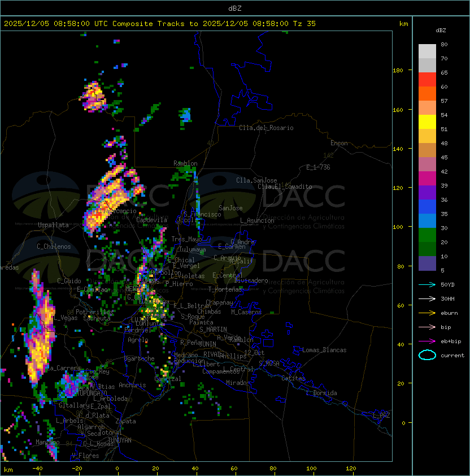Click the 'Ramblon' label near map top

(x=185, y=163)
